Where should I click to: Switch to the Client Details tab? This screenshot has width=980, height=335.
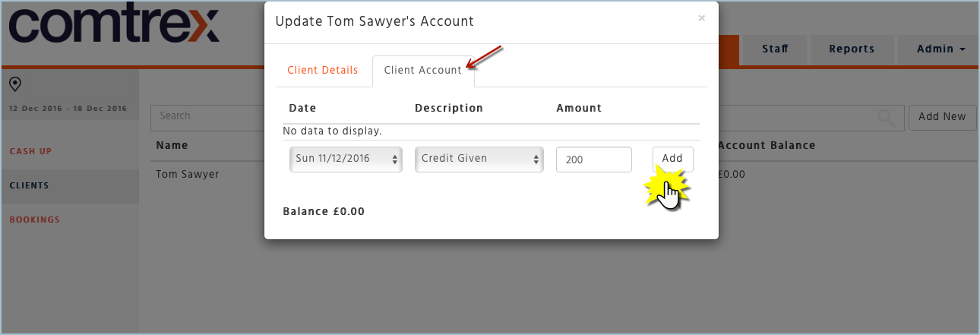click(323, 70)
